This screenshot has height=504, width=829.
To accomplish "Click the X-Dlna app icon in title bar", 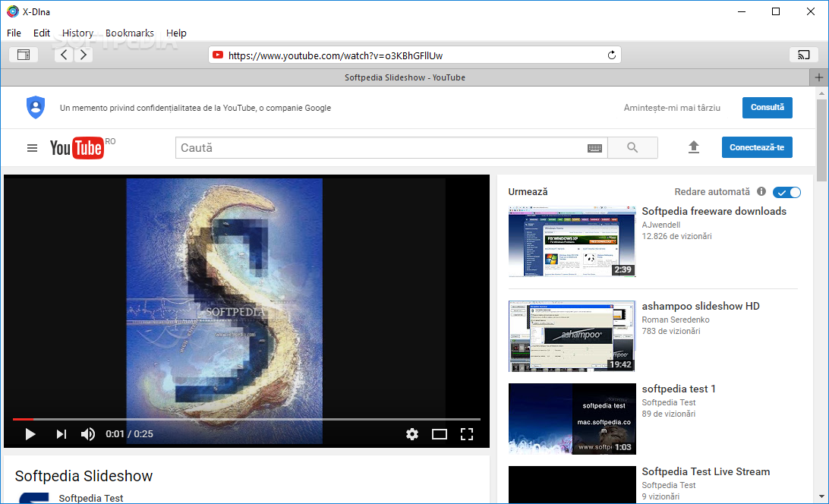I will [12, 11].
